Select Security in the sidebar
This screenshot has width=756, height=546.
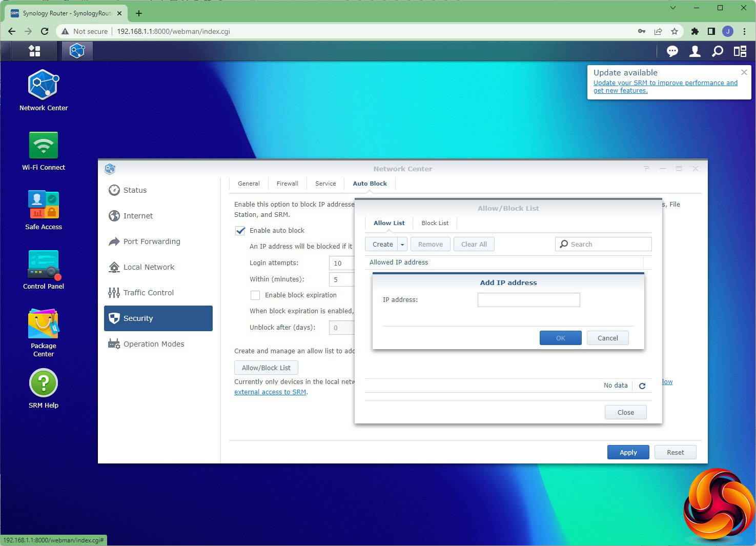(158, 318)
